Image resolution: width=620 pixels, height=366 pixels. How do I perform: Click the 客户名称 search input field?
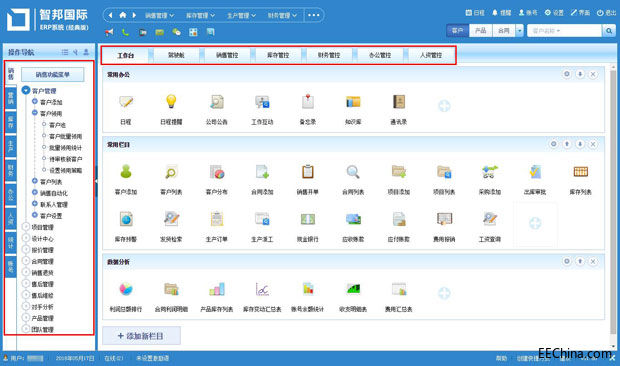[564, 30]
